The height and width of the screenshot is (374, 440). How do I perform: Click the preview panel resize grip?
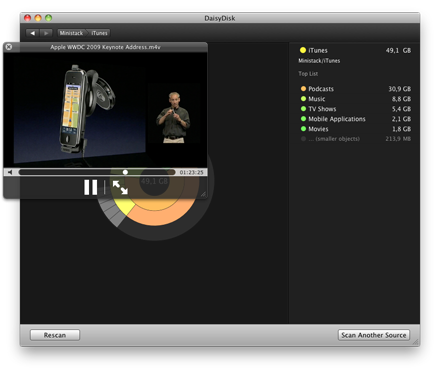tap(203, 194)
